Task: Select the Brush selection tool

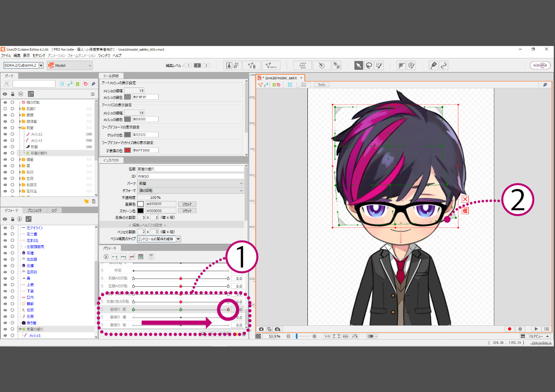Action: coord(379,65)
